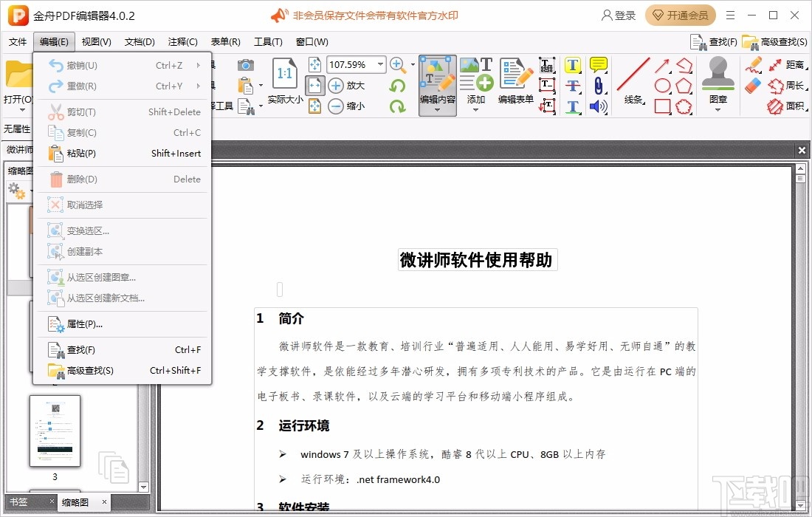This screenshot has height=517, width=812.
Task: Click the 开通会员 membership button
Action: [680, 15]
